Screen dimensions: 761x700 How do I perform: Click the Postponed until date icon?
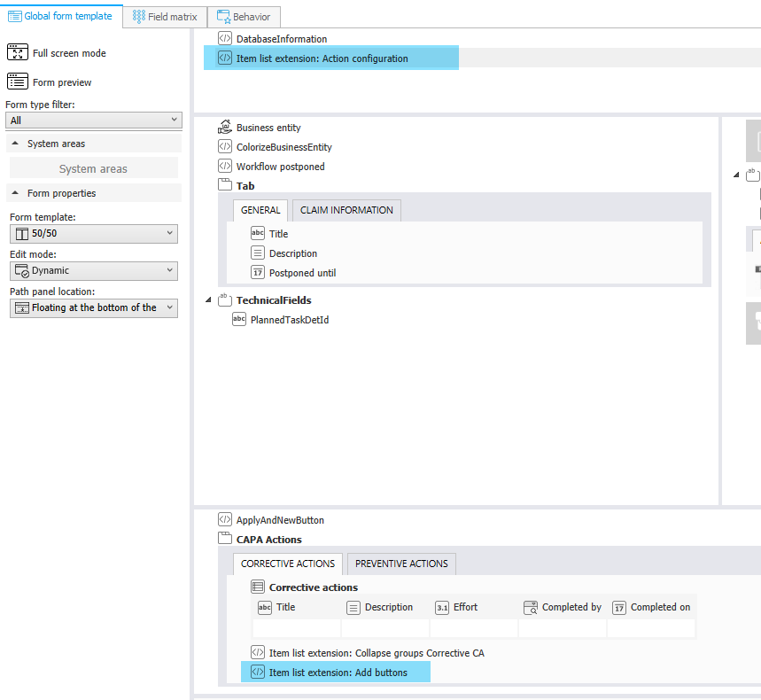(x=258, y=273)
